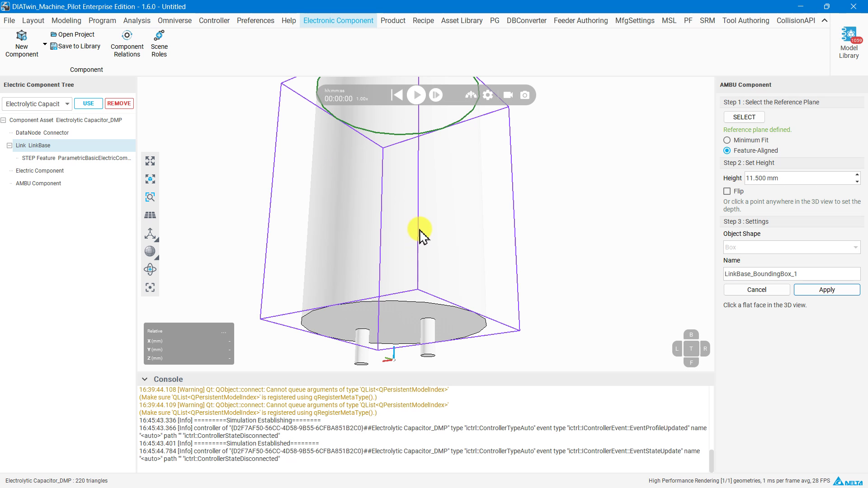868x488 pixels.
Task: Click the Cancel button
Action: click(x=757, y=290)
